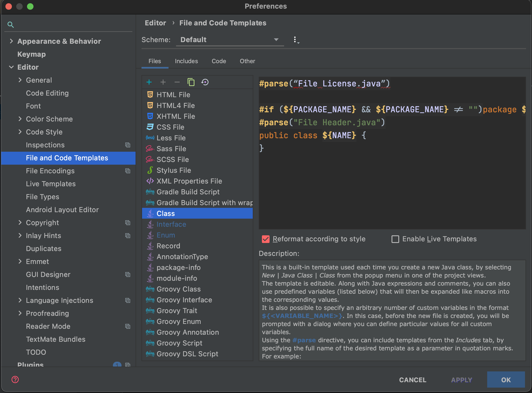Switch to the Code tab
532x393 pixels.
pos(219,61)
